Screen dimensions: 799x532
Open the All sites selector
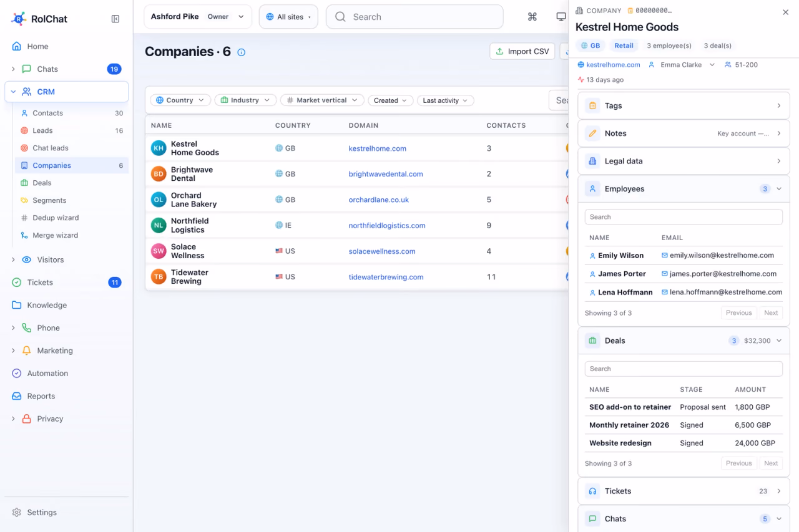pyautogui.click(x=288, y=17)
